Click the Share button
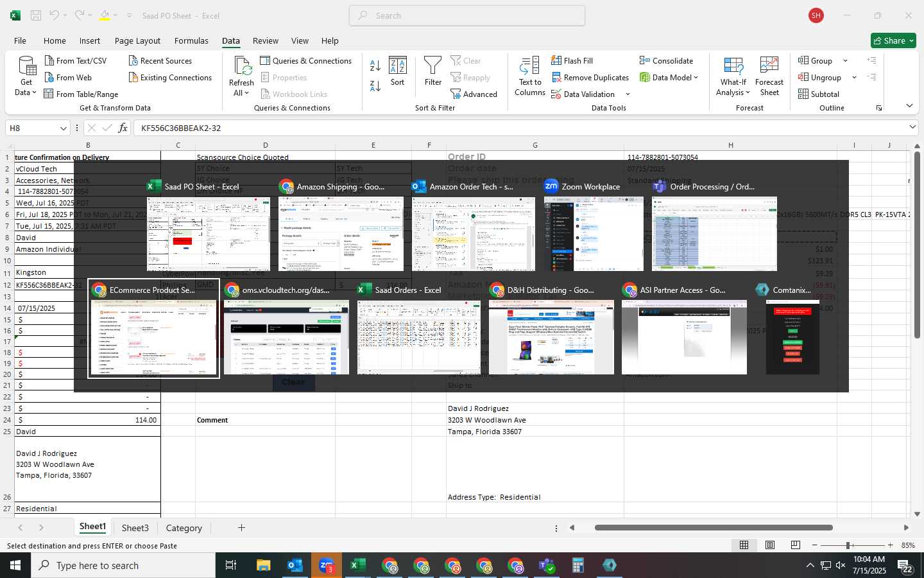Screen dimensions: 924x578 (893, 40)
